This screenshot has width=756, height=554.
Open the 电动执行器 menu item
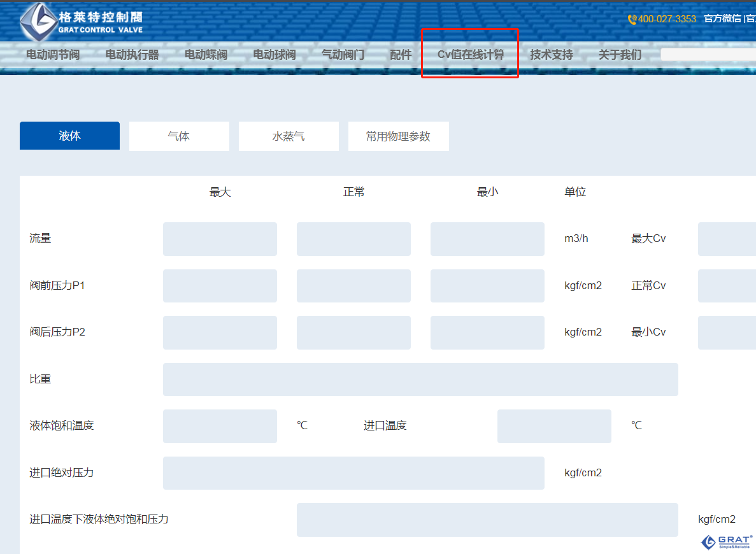click(x=132, y=55)
